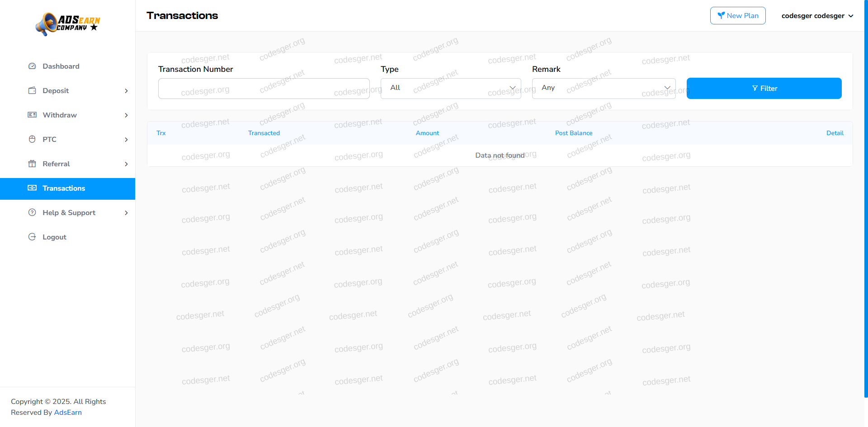The image size is (868, 427).
Task: Click the Deposit wallet icon
Action: [32, 91]
